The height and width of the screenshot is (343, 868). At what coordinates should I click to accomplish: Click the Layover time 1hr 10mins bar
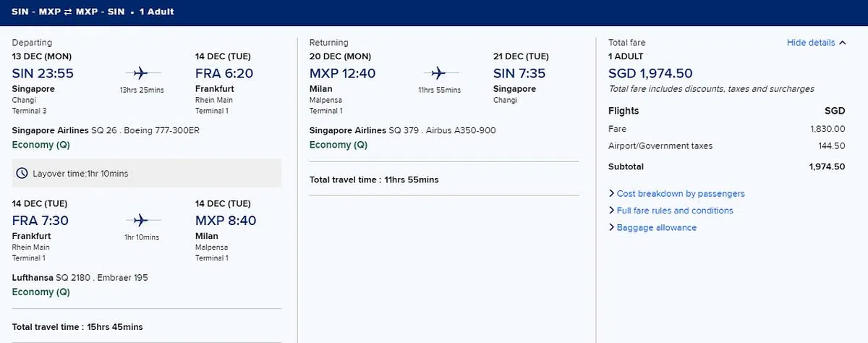147,174
